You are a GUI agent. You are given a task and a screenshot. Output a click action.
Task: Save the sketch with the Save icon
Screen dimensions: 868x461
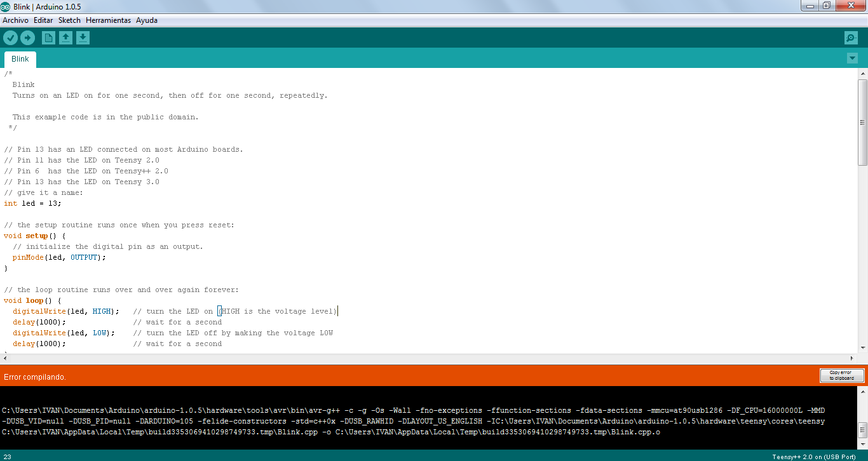[x=83, y=37]
